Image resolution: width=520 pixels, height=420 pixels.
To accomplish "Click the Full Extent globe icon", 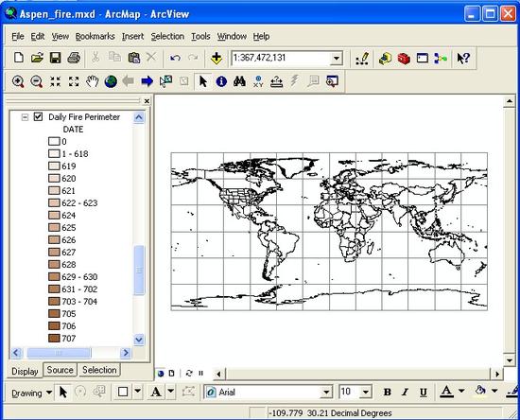I will pyautogui.click(x=111, y=81).
